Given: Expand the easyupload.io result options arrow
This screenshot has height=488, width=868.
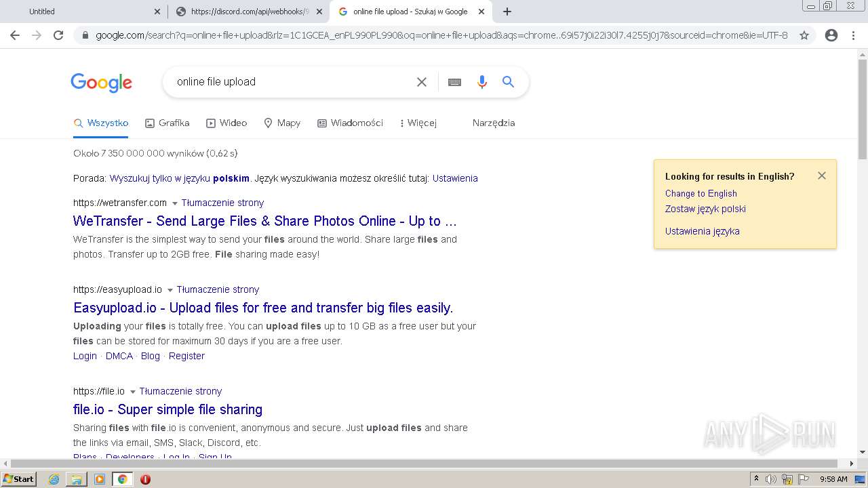Looking at the screenshot, I should click(170, 290).
